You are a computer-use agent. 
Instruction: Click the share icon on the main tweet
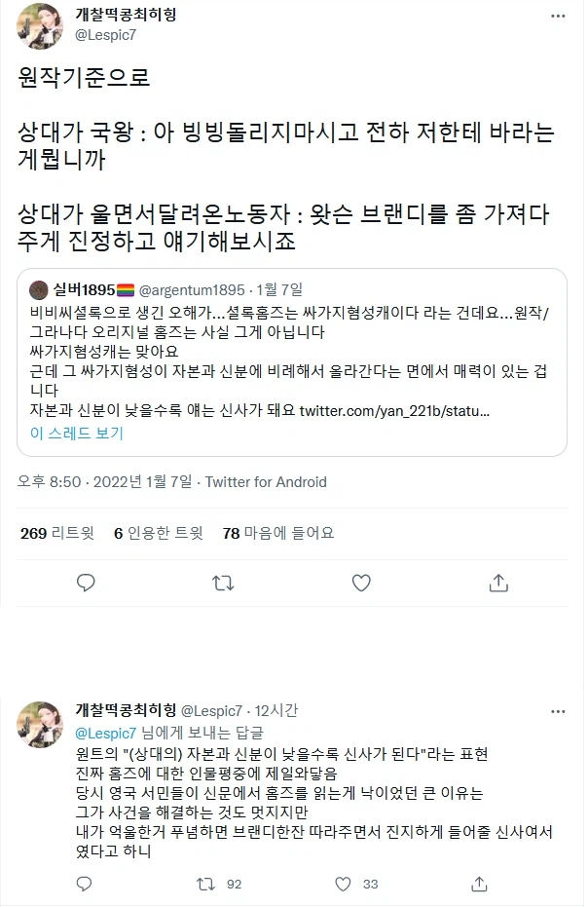498,582
